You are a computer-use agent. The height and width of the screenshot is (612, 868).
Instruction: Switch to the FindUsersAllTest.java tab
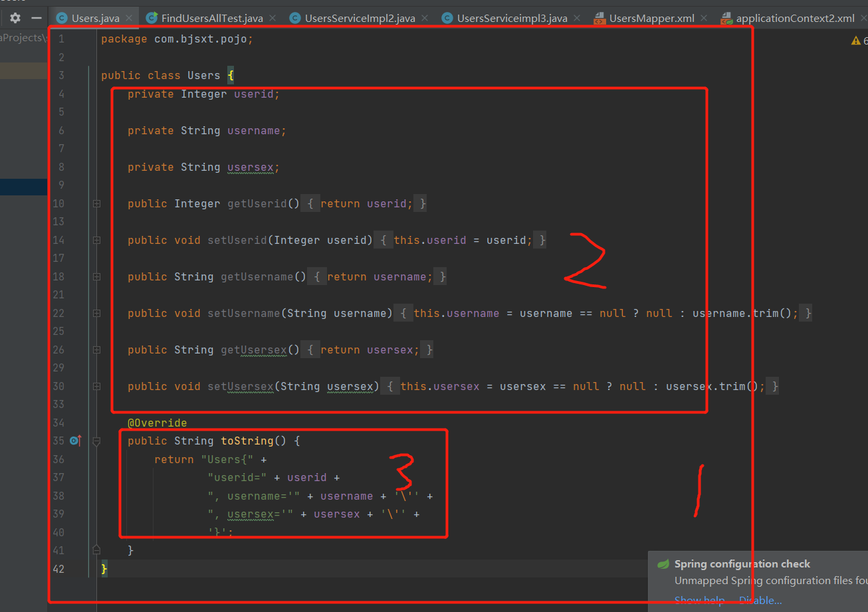(x=212, y=18)
